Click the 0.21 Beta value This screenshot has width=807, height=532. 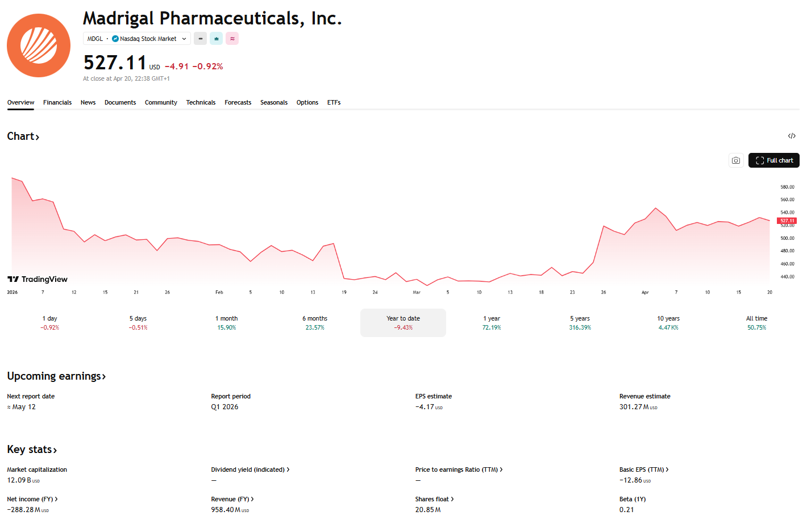[626, 510]
